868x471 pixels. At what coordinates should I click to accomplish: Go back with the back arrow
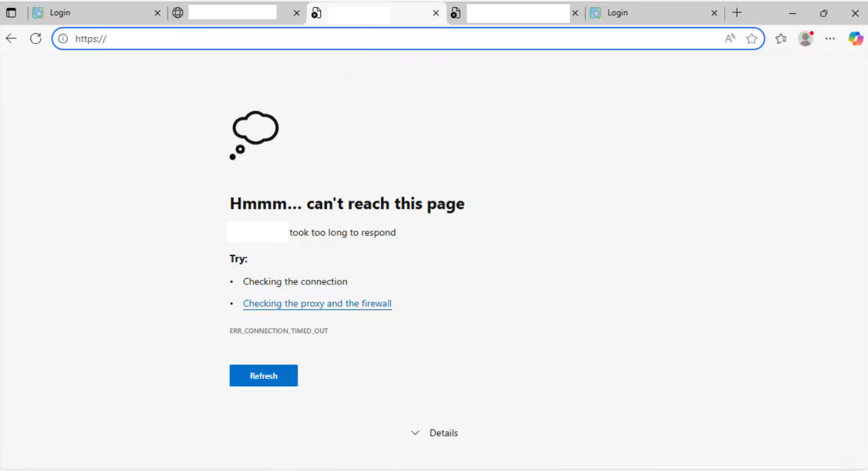(11, 39)
